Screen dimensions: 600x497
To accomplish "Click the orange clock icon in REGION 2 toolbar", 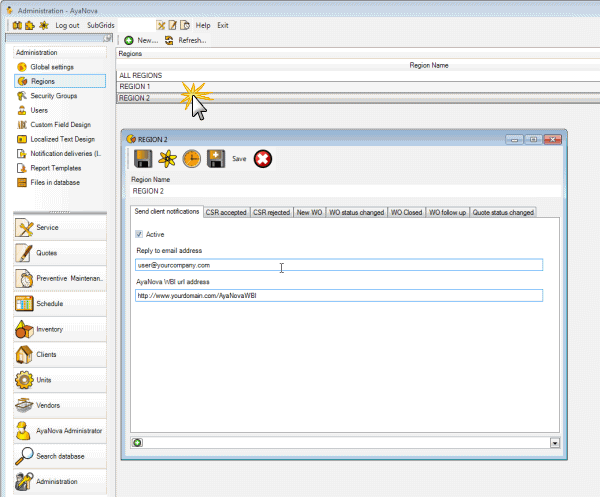I will click(192, 159).
